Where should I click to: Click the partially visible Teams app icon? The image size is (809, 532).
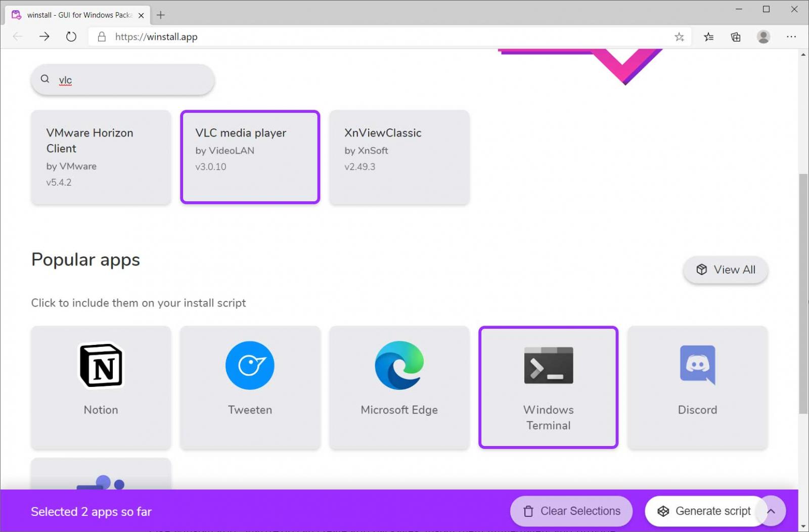(x=101, y=482)
